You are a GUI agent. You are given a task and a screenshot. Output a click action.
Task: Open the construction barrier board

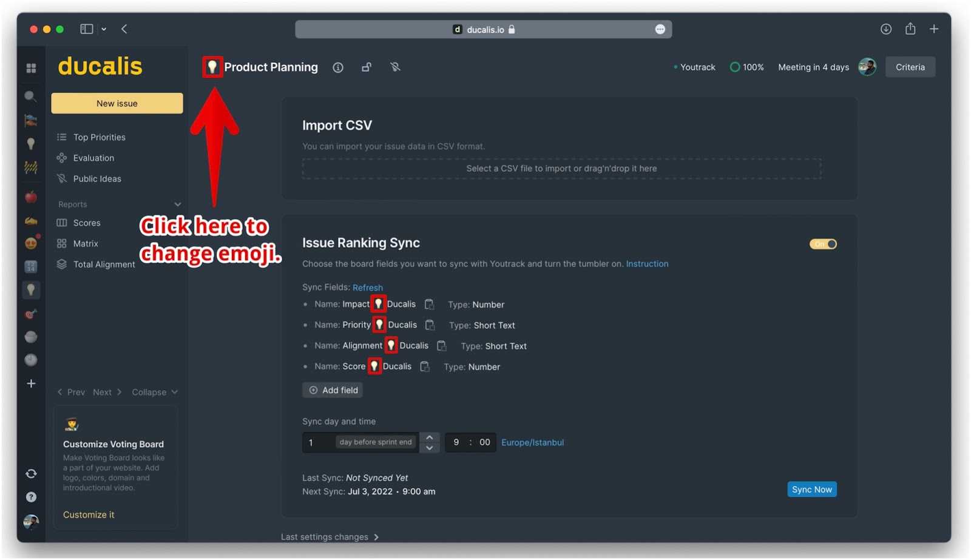pyautogui.click(x=30, y=167)
